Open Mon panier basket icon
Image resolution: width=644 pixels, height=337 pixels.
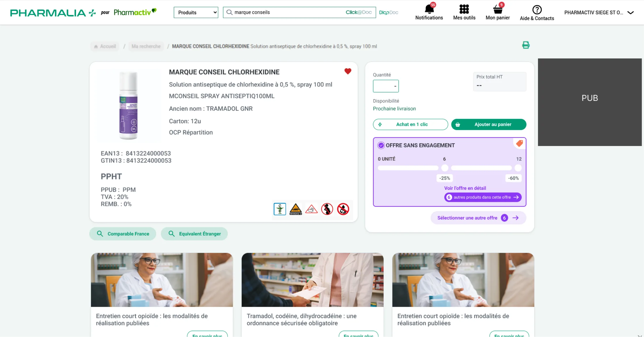tap(498, 9)
